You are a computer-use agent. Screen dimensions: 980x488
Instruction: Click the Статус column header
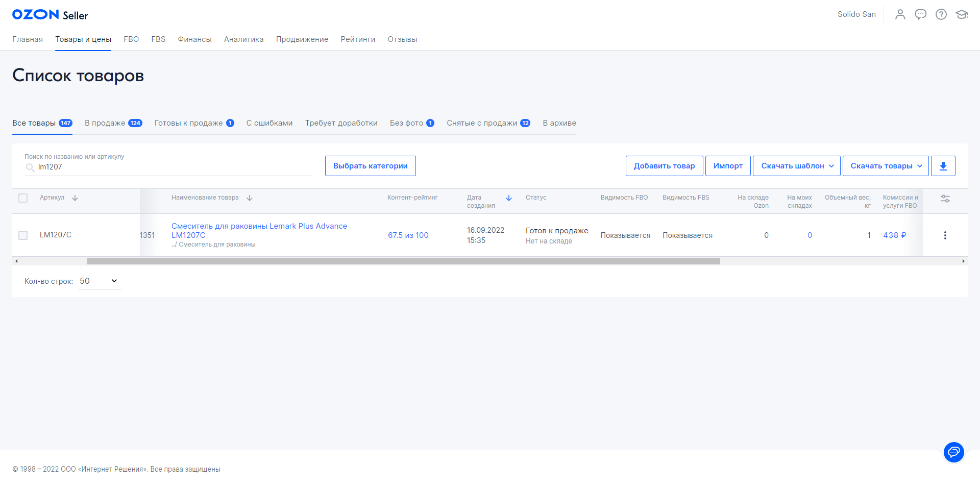point(536,198)
